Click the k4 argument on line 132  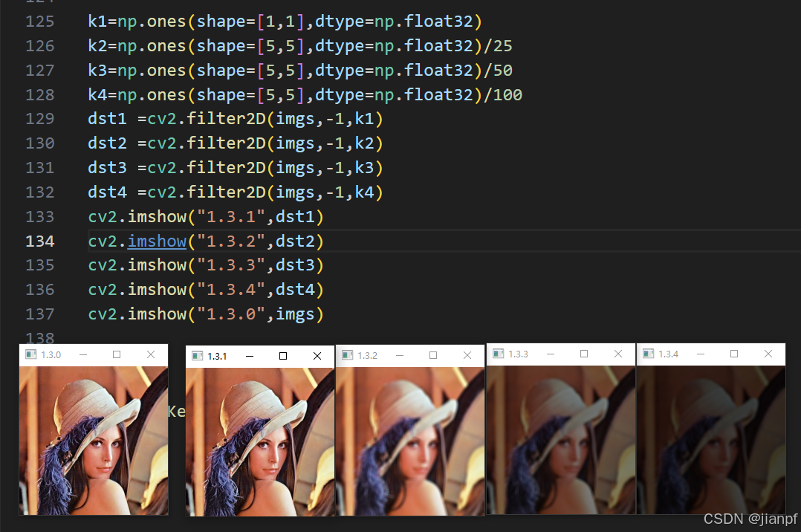(365, 192)
